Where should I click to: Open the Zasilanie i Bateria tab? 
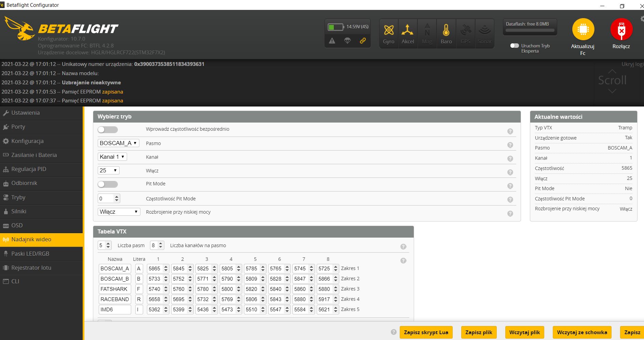tap(41, 155)
